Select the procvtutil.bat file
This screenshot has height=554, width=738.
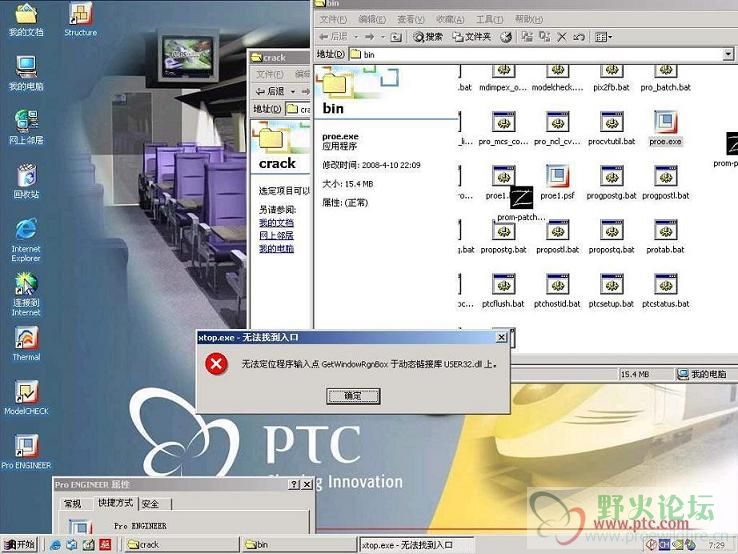coord(611,128)
